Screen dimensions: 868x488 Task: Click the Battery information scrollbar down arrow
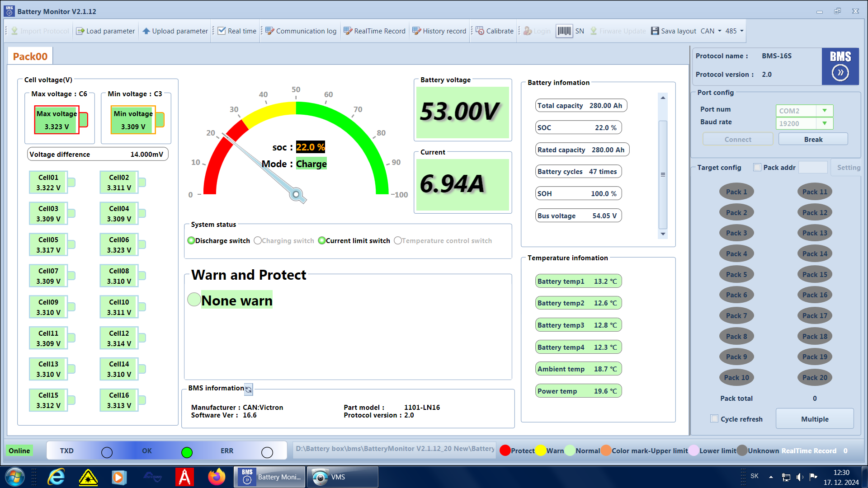(663, 234)
